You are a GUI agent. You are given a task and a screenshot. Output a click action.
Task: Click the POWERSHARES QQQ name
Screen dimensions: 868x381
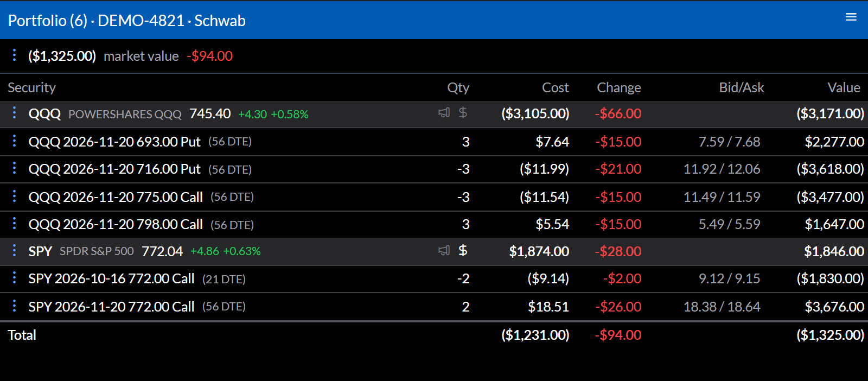pyautogui.click(x=125, y=115)
